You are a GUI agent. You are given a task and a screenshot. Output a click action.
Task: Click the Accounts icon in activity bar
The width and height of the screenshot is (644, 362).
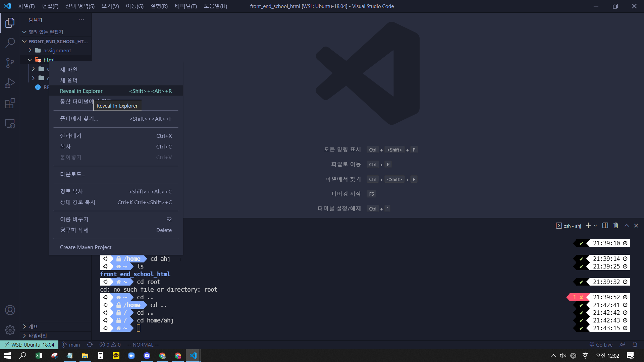click(10, 310)
